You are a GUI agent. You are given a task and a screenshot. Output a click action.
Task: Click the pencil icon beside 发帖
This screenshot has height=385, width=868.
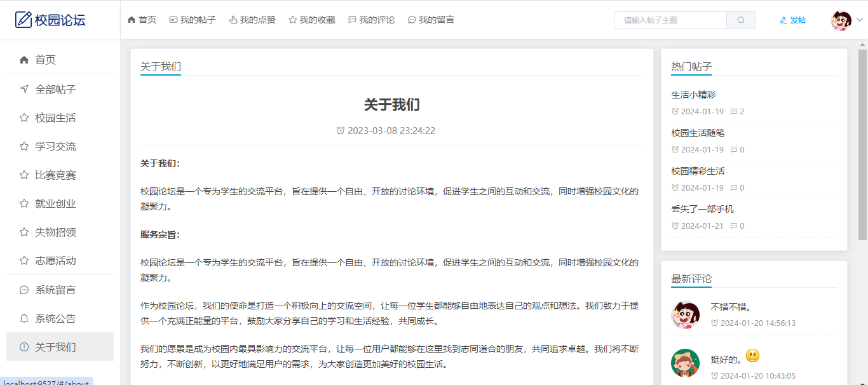[x=783, y=20]
